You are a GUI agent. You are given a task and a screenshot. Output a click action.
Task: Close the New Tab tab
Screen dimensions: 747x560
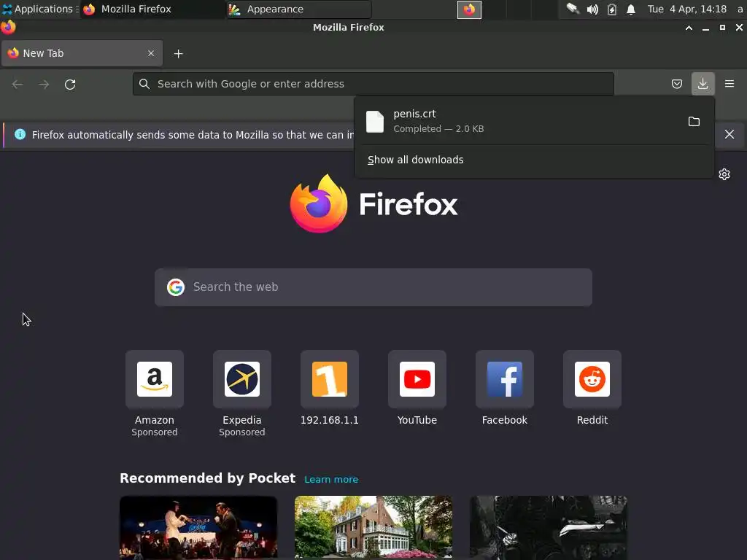tap(151, 53)
